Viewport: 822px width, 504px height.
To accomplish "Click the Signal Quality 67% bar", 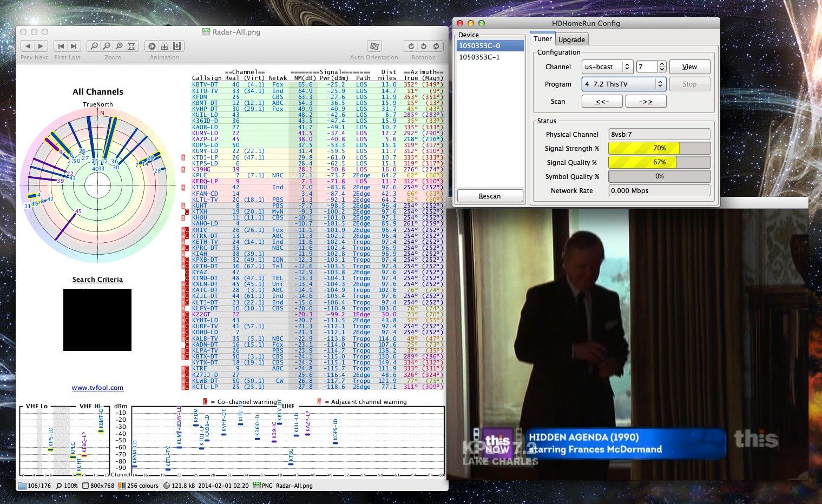I will pos(659,162).
